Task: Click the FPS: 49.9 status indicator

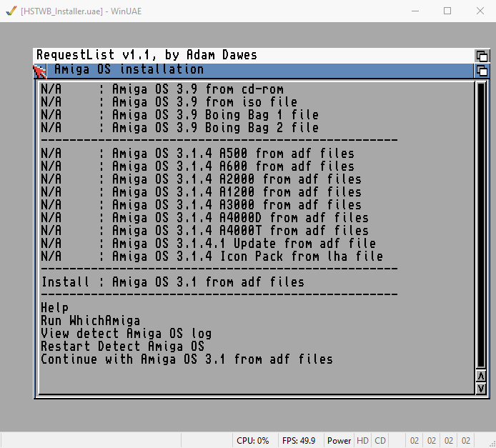Action: pos(299,441)
